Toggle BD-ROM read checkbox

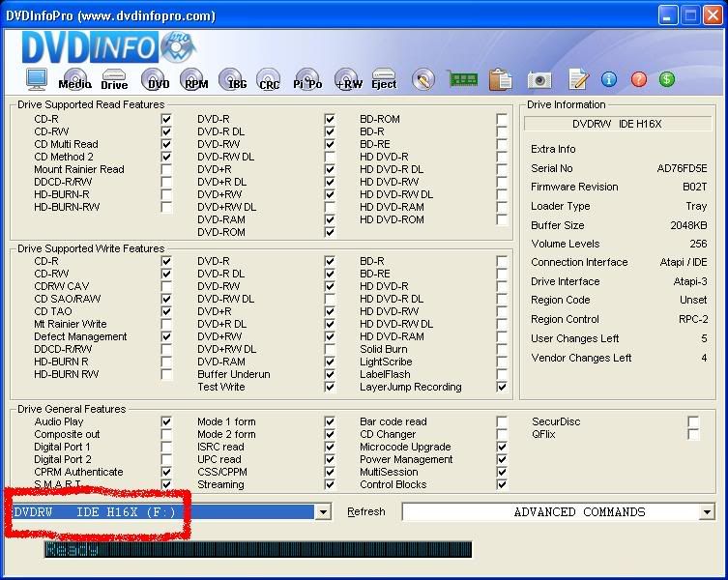[502, 119]
